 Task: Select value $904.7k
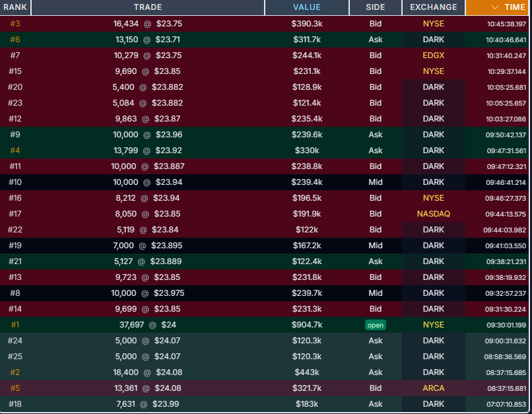point(307,325)
